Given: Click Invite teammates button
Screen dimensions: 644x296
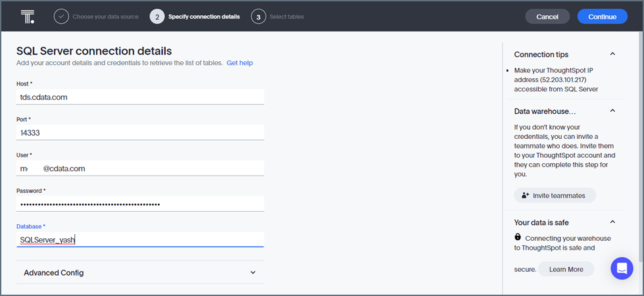Looking at the screenshot, I should click(555, 195).
